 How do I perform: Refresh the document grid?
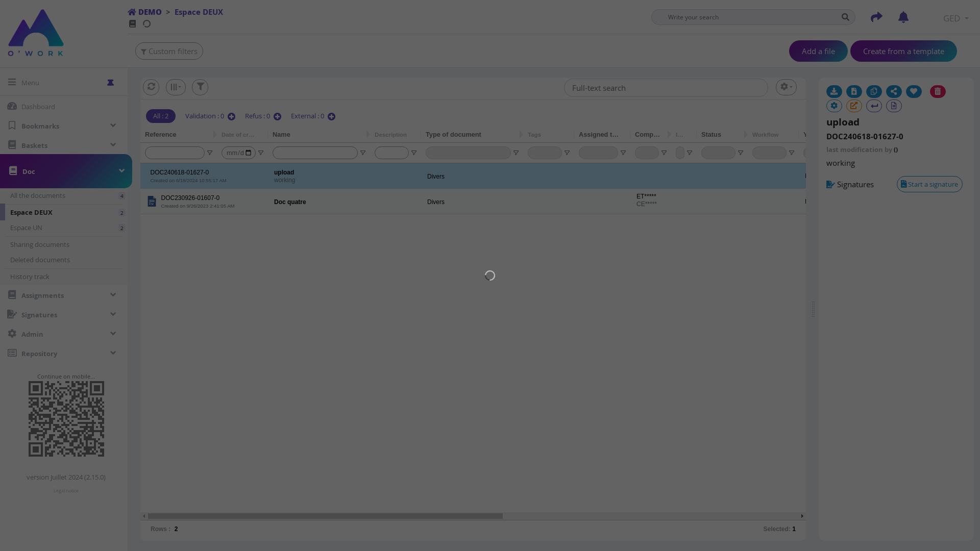[151, 87]
